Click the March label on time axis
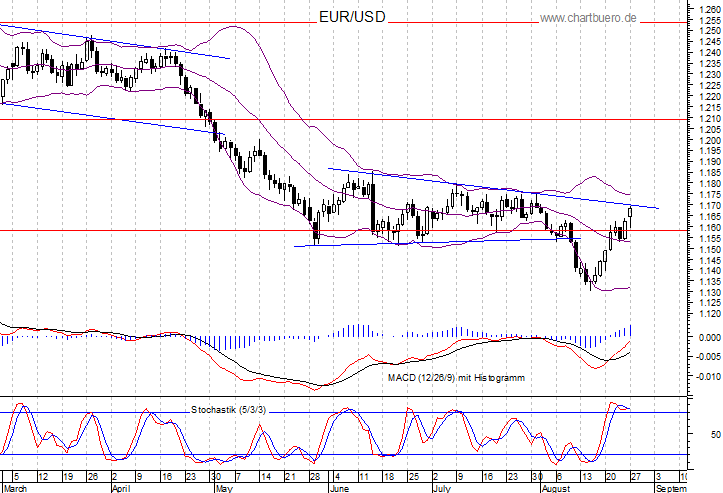The height and width of the screenshot is (493, 723). pos(16,489)
